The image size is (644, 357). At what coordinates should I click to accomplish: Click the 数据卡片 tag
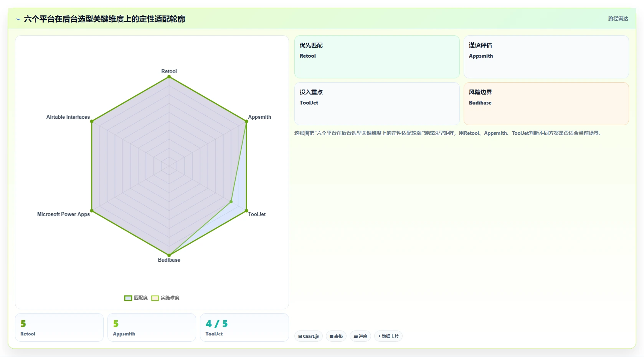388,336
